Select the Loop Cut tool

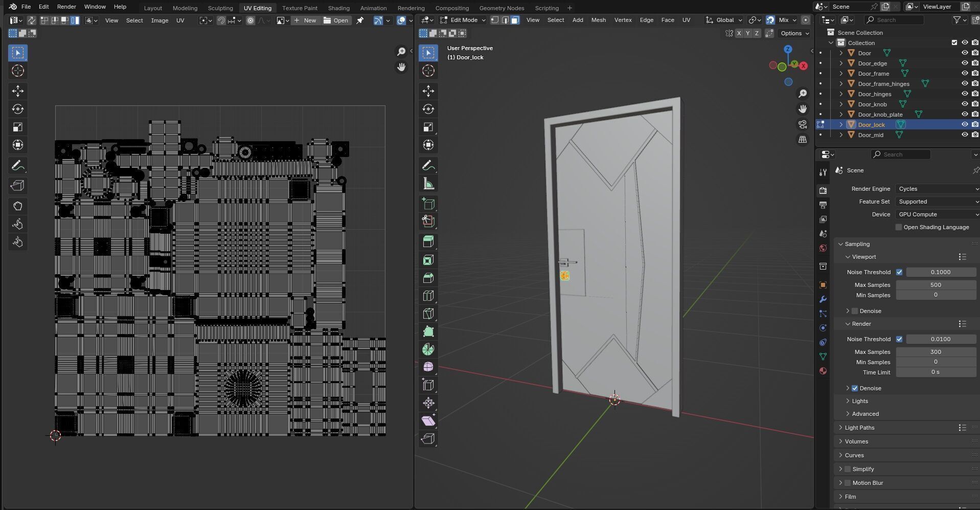pos(428,296)
